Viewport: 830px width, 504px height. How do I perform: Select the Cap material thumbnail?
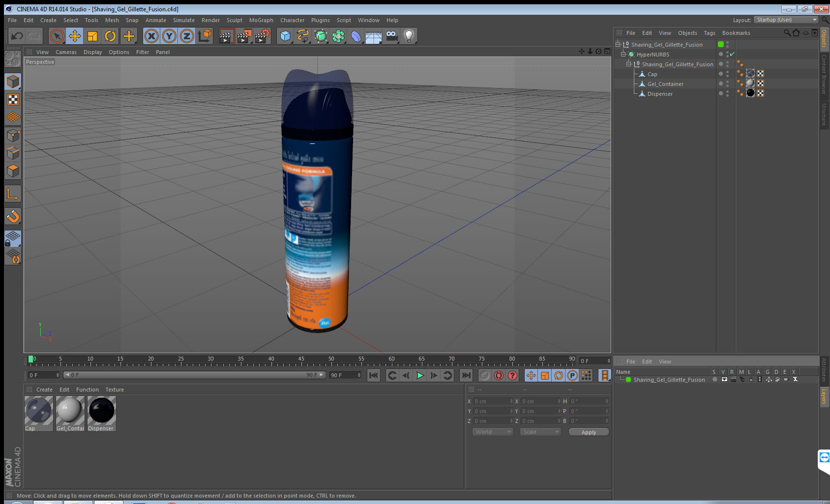pyautogui.click(x=38, y=410)
